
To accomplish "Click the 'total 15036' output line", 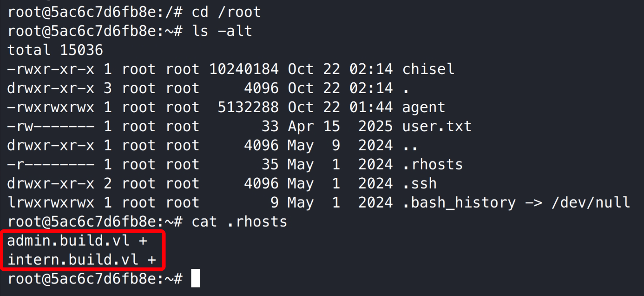I will [x=55, y=50].
